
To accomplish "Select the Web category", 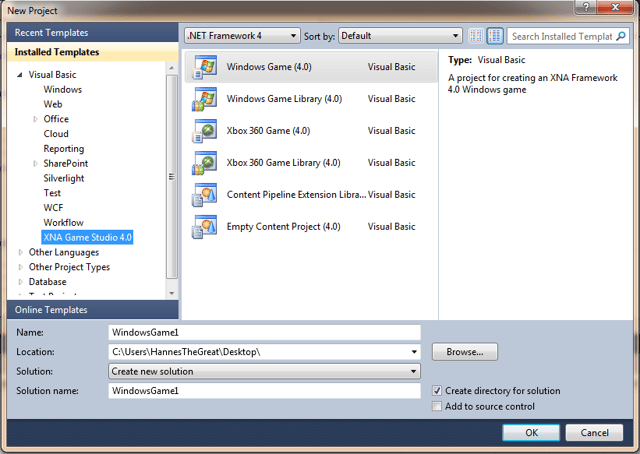I will click(x=53, y=104).
